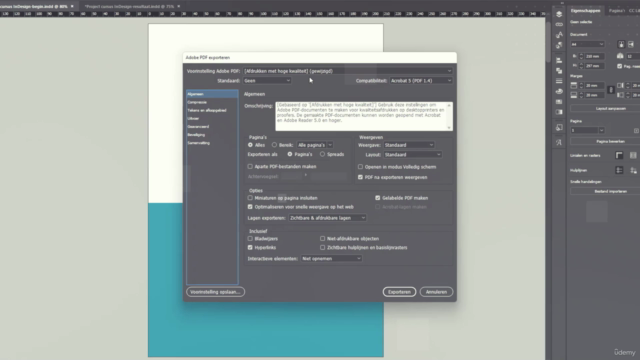The image size is (640, 360).
Task: Uncheck the 'Hyperlinks' checkbox
Action: (x=250, y=247)
